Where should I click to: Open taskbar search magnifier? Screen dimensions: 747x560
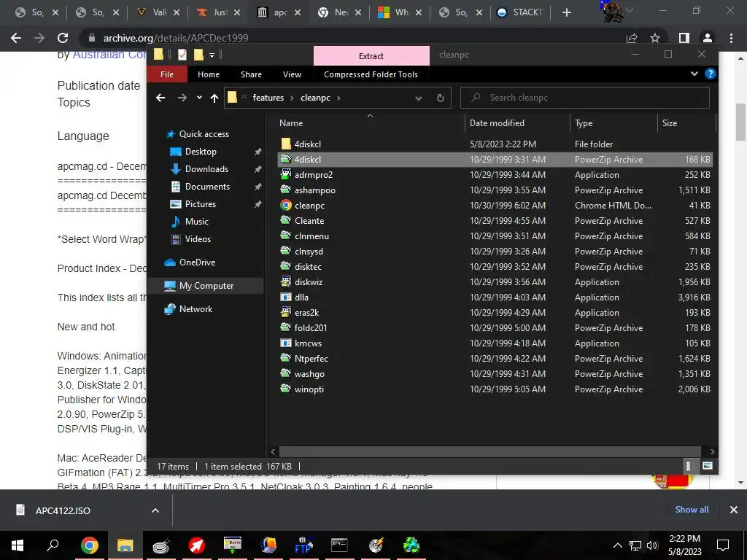(x=53, y=545)
